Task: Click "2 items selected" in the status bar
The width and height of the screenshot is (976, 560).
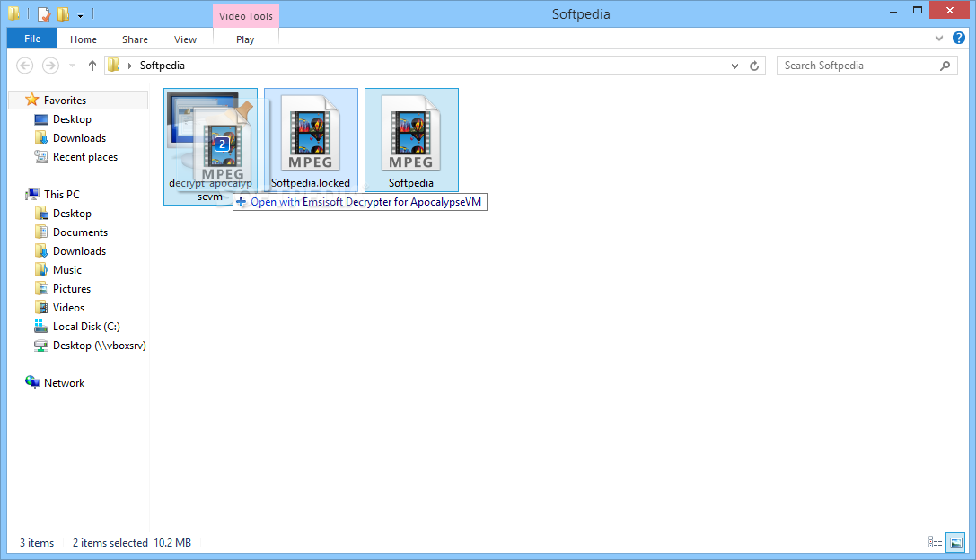Action: tap(110, 543)
